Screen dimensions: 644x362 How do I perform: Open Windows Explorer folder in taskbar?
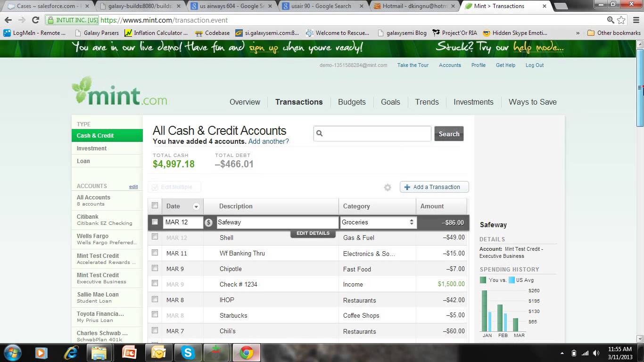point(99,353)
